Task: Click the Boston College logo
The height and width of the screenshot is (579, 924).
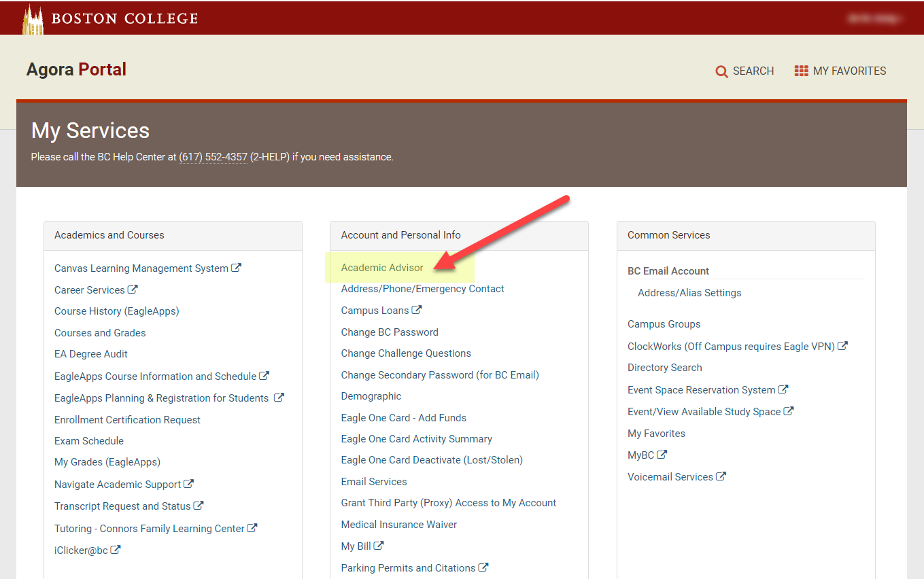Action: pyautogui.click(x=110, y=19)
